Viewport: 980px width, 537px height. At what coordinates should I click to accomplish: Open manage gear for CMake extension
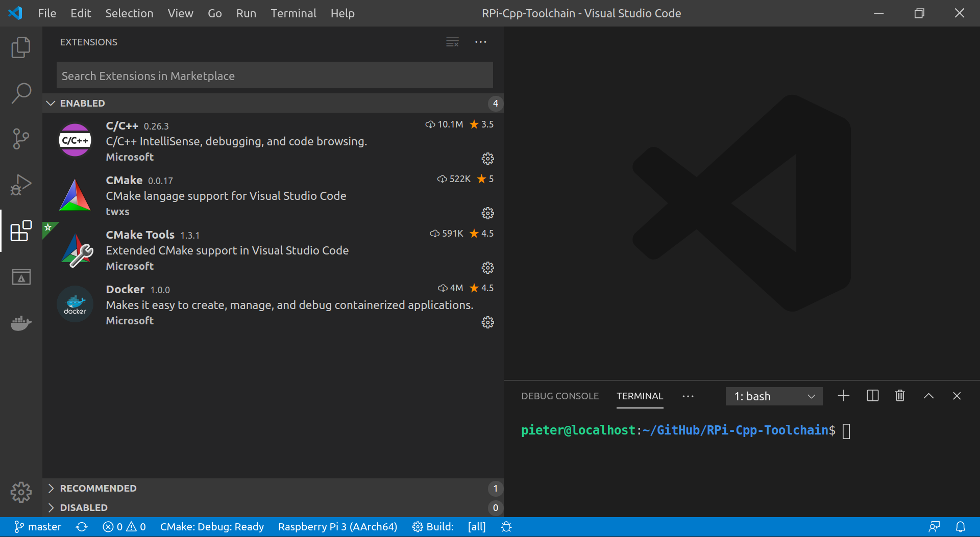click(487, 213)
